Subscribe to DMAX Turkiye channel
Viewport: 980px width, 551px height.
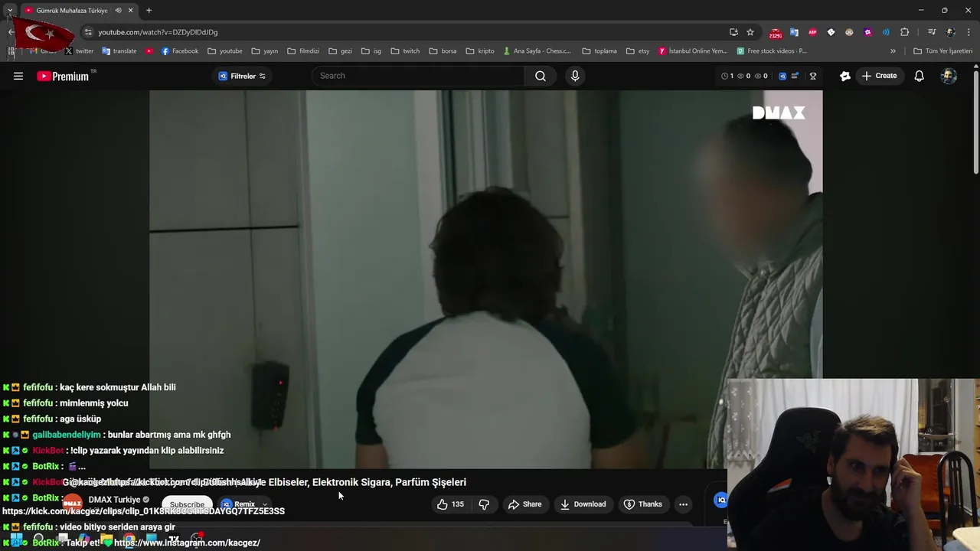pos(187,504)
